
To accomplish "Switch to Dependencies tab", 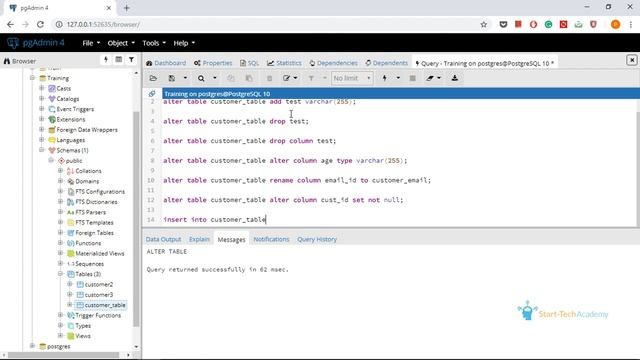I will (333, 63).
